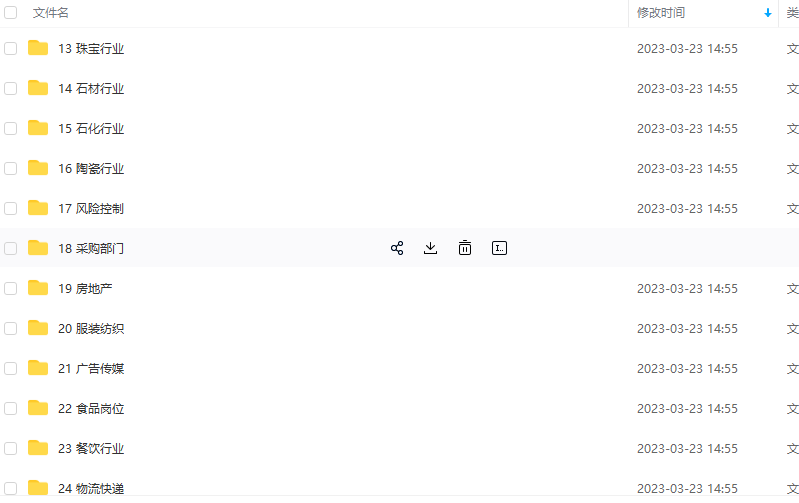
Task: Click the 13 珠宝行业 folder icon
Action: coord(38,48)
